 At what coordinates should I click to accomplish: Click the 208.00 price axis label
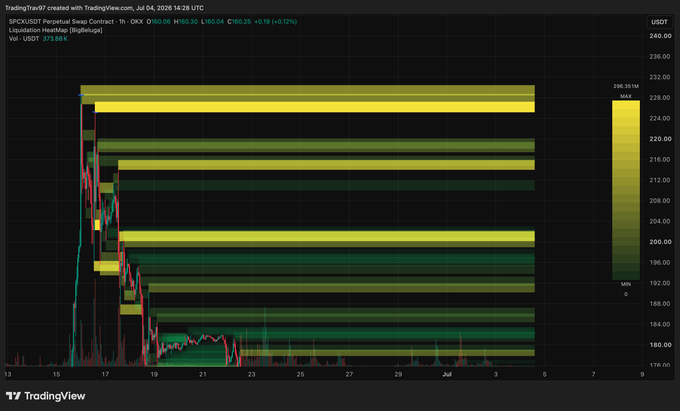click(660, 201)
